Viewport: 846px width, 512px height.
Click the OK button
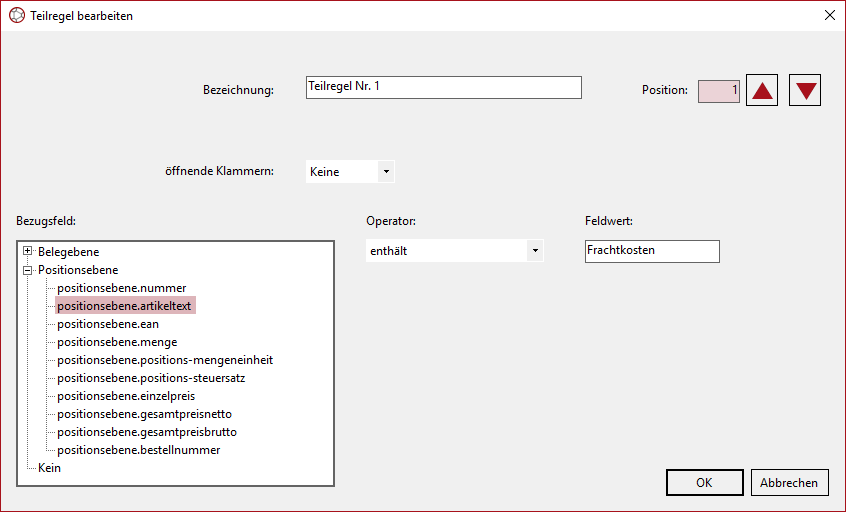click(x=704, y=482)
